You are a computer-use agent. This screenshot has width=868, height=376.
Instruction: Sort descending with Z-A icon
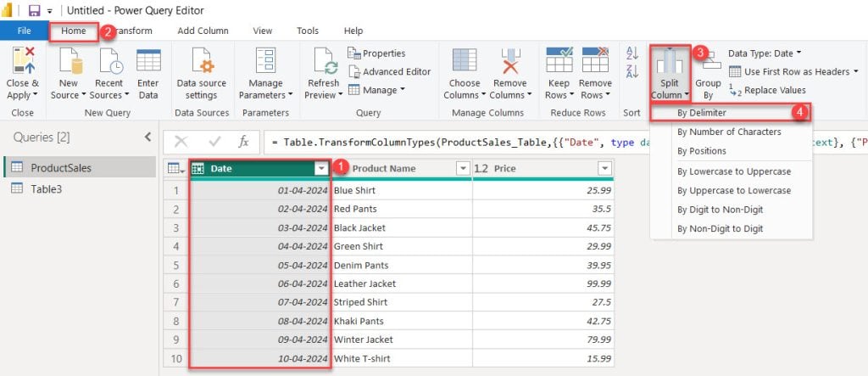tap(632, 71)
